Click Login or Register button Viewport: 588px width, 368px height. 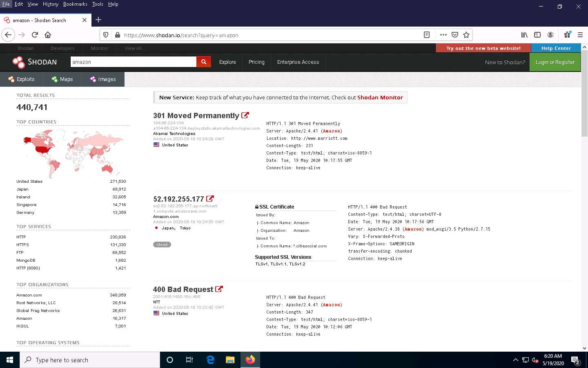click(x=555, y=62)
